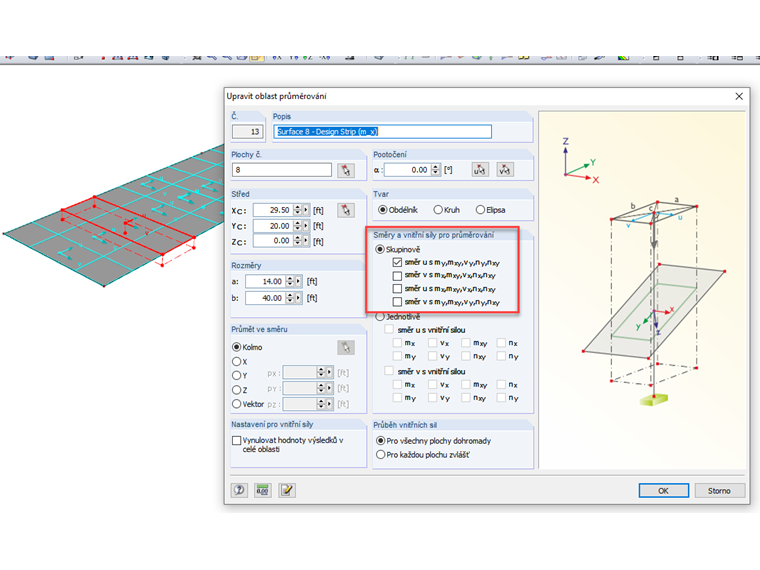760x570 pixels.
Task: Check mx under směr u s vnitřní silou
Action: coord(397,343)
